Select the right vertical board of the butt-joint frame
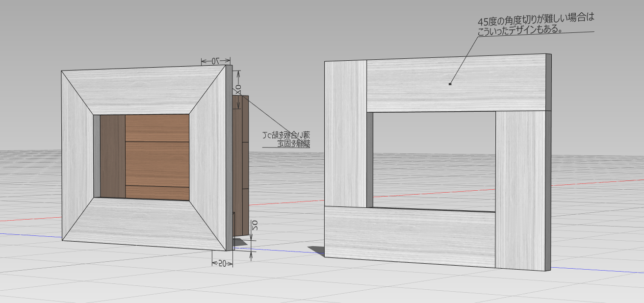This screenshot has height=303, width=644. tap(521, 190)
